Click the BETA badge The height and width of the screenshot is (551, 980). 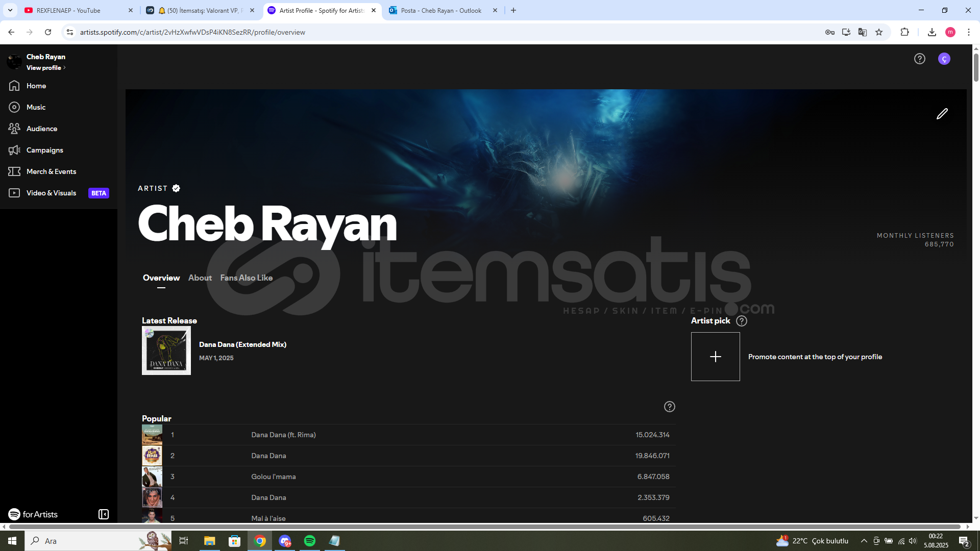(99, 193)
